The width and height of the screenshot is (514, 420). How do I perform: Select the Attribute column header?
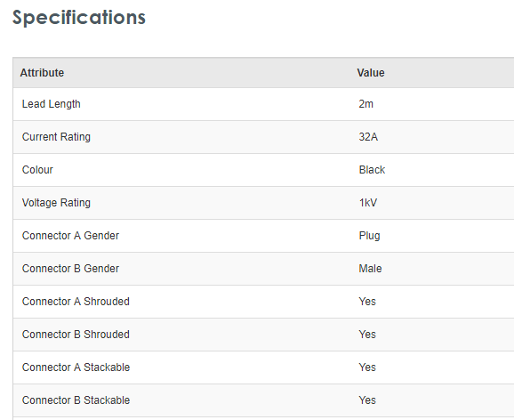[x=42, y=72]
